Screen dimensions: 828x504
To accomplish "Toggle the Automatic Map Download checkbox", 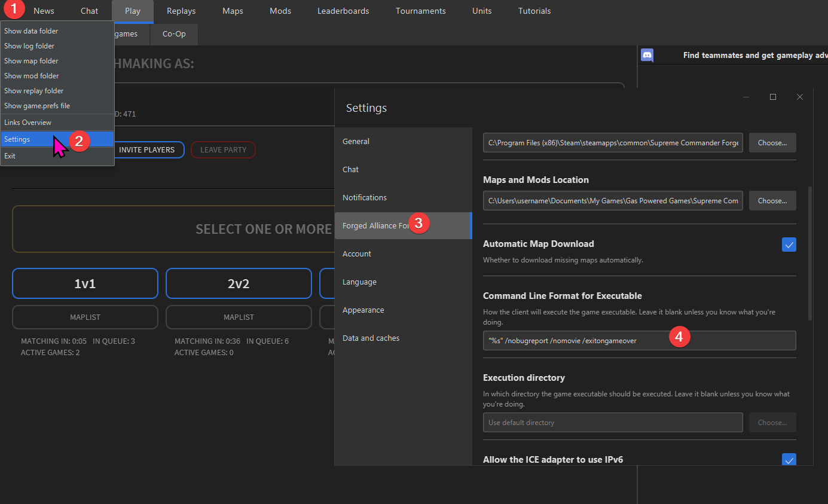I will [x=789, y=245].
